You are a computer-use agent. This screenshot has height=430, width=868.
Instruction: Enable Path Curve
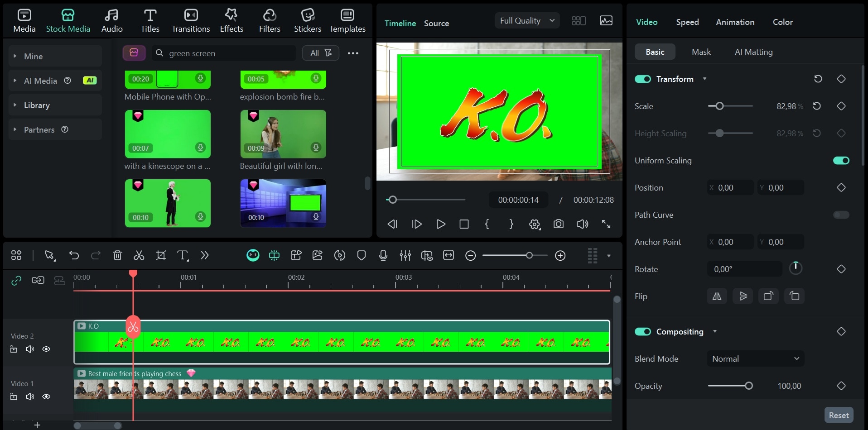click(841, 215)
